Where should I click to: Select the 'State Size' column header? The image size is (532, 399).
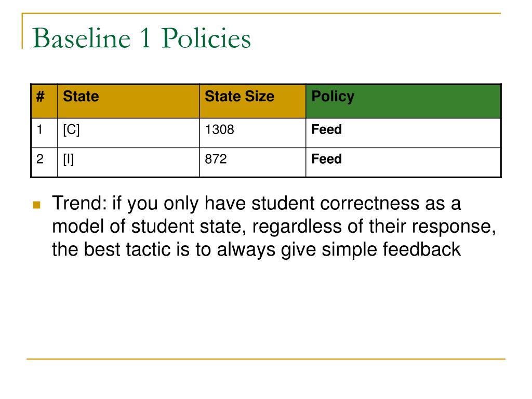pos(252,101)
